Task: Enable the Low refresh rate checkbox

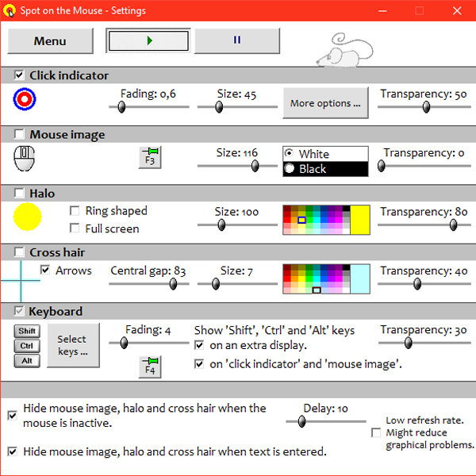Action: point(376,433)
